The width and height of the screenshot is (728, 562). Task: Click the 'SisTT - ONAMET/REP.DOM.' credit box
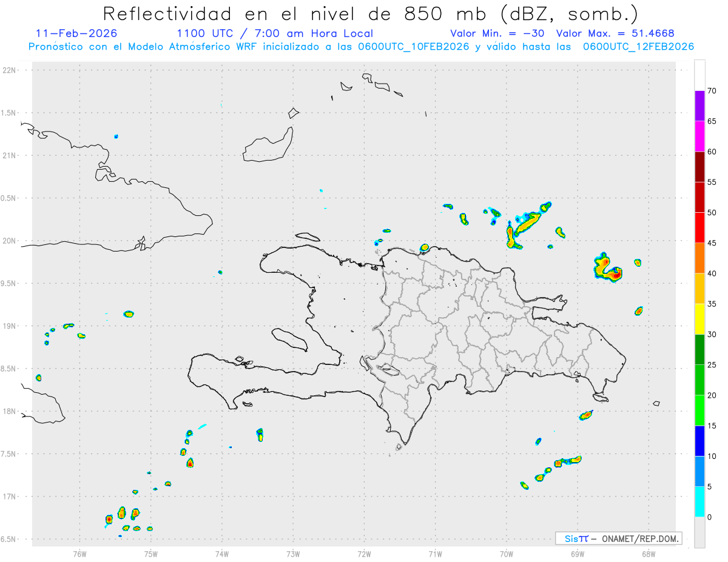pyautogui.click(x=619, y=538)
